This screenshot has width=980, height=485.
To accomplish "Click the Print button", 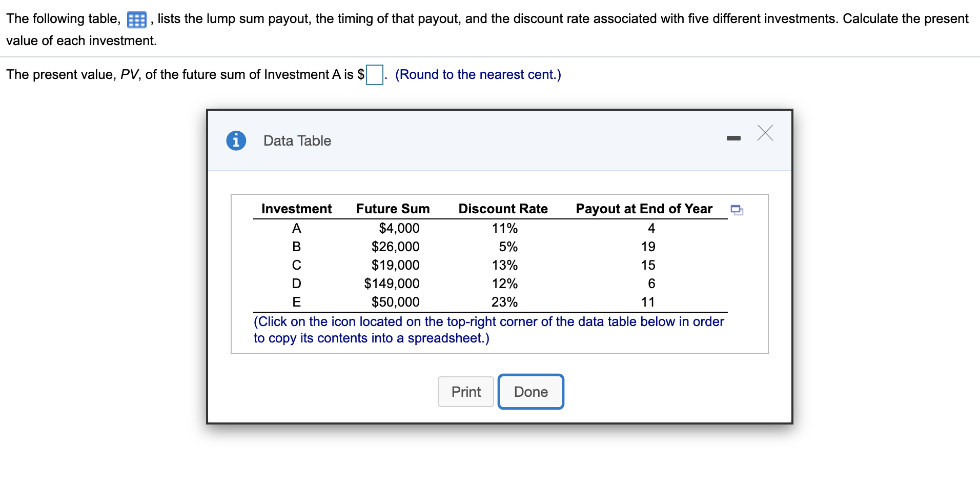I will [466, 392].
